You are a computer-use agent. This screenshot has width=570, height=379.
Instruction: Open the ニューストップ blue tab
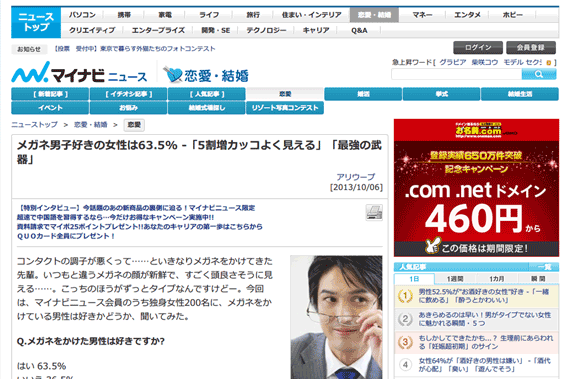(36, 22)
